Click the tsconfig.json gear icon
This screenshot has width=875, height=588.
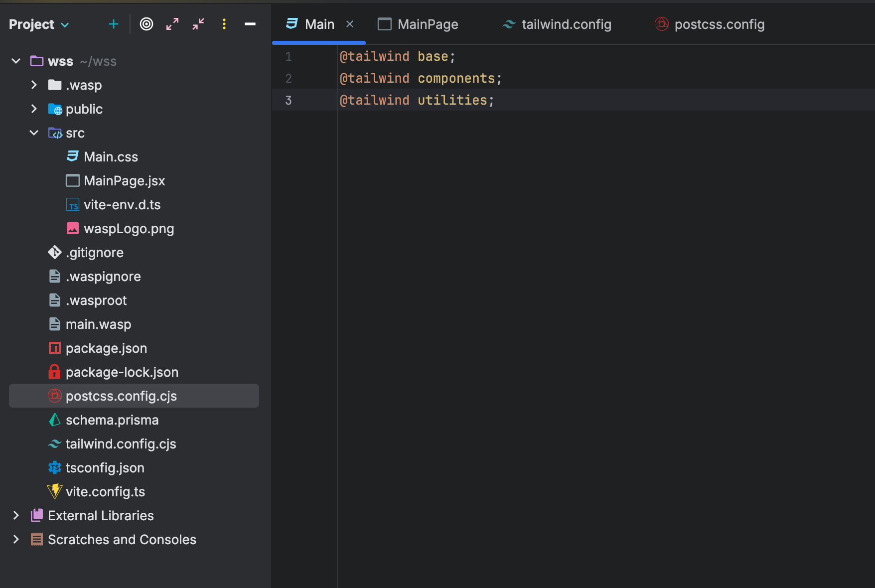pyautogui.click(x=55, y=467)
